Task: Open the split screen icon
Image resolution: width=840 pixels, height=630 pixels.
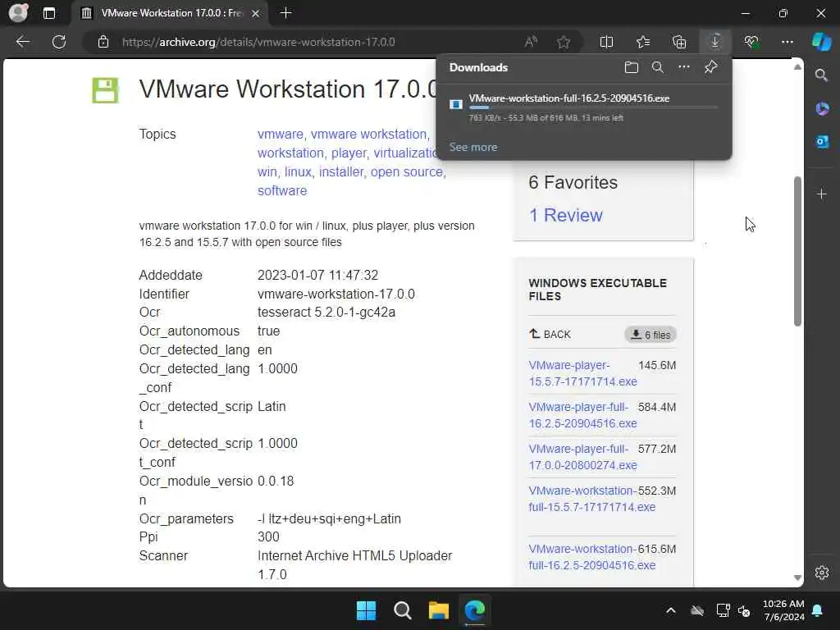Action: point(606,42)
